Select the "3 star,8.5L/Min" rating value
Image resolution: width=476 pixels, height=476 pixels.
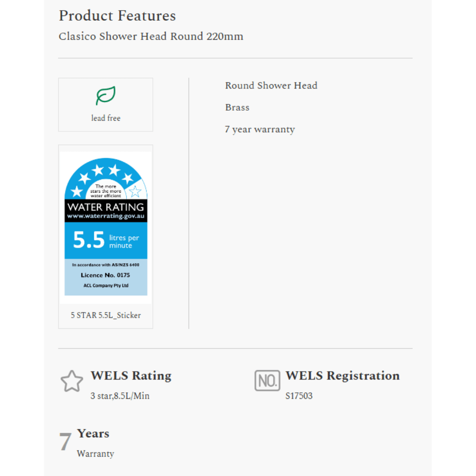[x=120, y=396]
